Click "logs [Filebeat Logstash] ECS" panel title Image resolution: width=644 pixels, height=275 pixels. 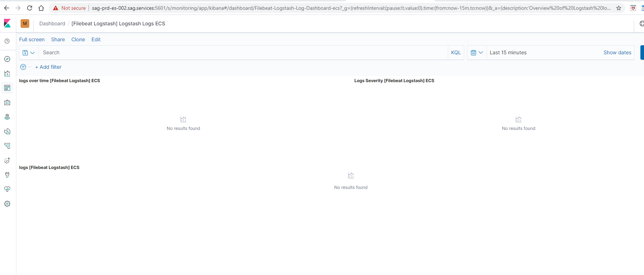[x=49, y=168]
